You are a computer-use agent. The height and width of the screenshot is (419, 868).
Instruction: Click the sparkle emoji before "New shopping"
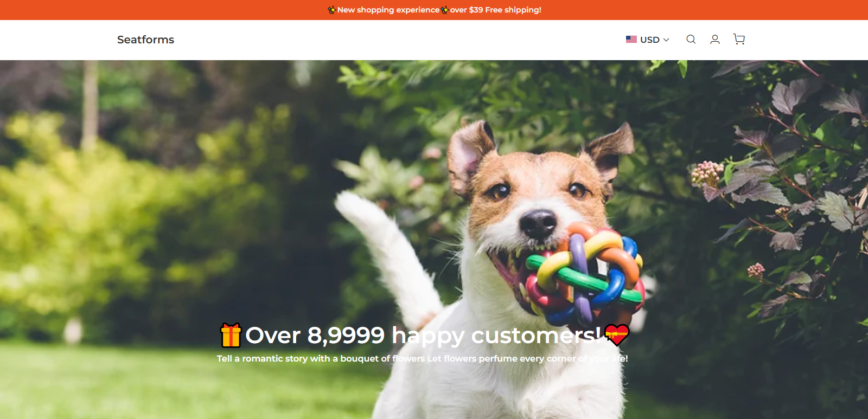(331, 10)
